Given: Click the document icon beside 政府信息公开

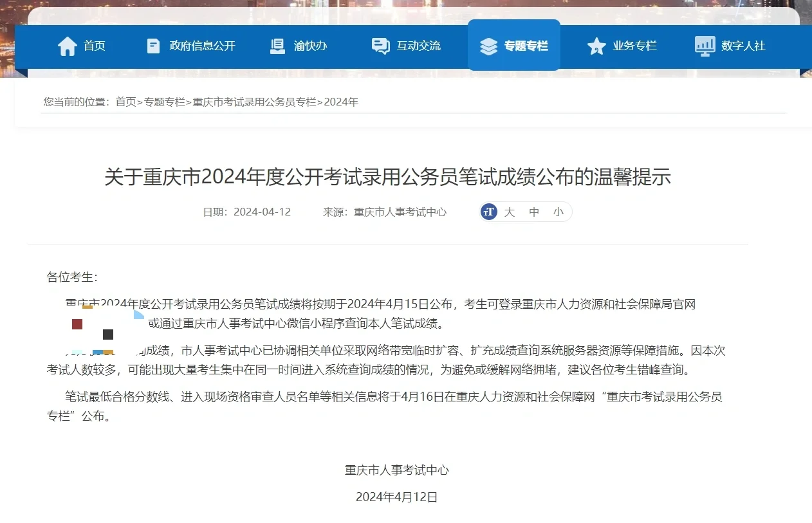Looking at the screenshot, I should point(152,45).
